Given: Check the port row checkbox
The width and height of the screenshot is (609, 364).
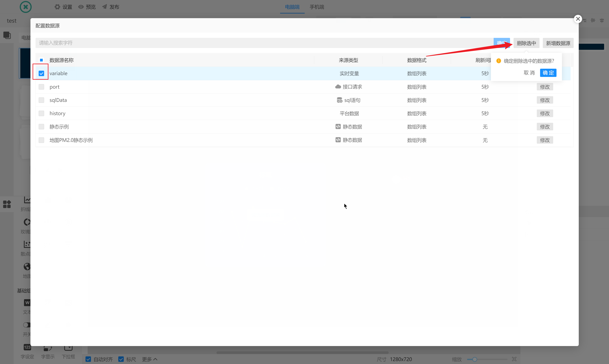Looking at the screenshot, I should coord(41,87).
